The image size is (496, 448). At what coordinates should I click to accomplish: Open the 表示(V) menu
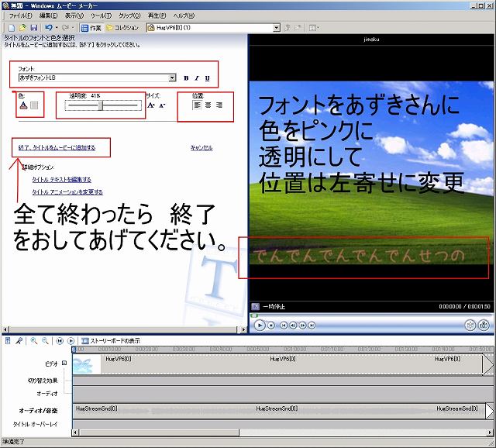(x=74, y=16)
